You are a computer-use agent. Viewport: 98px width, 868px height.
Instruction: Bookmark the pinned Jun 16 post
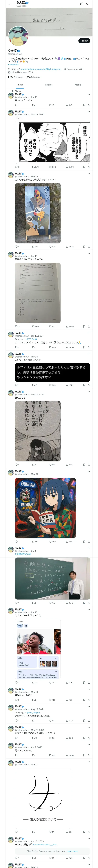pos(84,105)
